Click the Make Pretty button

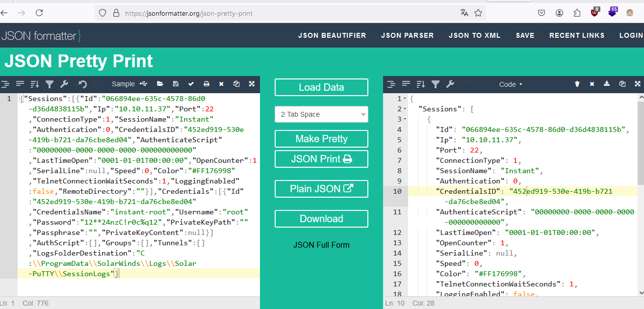click(x=321, y=139)
